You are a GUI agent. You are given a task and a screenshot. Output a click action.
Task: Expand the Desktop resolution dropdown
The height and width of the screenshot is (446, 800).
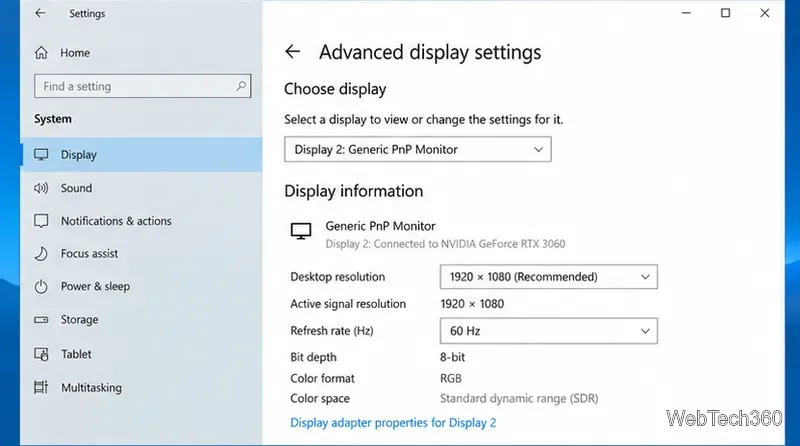point(549,277)
